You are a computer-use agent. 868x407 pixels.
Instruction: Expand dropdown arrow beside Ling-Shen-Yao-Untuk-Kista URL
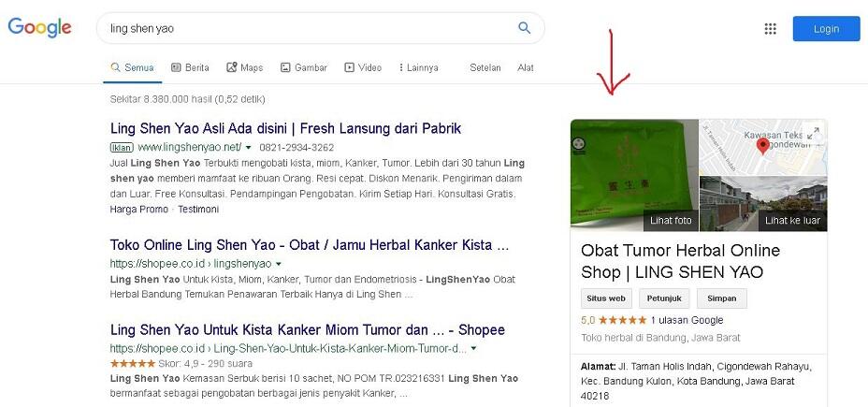pyautogui.click(x=473, y=349)
